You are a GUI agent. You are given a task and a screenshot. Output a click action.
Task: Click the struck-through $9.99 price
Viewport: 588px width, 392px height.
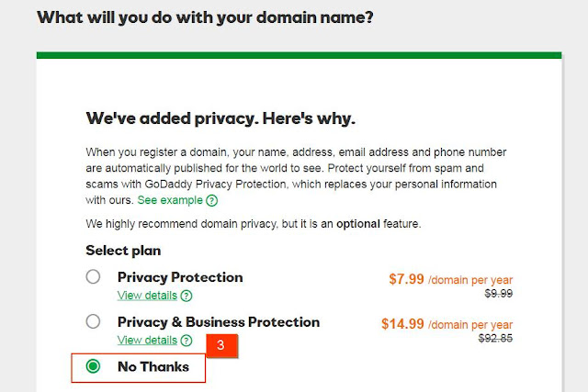tap(496, 294)
